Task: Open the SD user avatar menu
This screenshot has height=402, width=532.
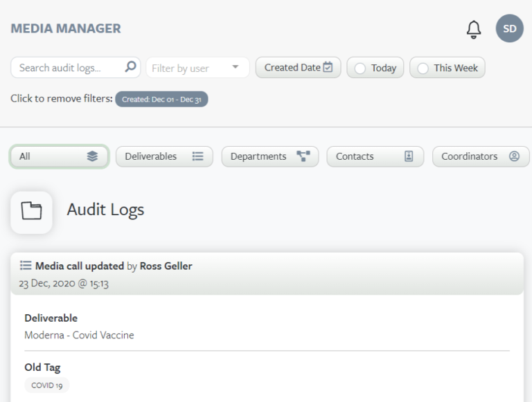Action: click(510, 28)
